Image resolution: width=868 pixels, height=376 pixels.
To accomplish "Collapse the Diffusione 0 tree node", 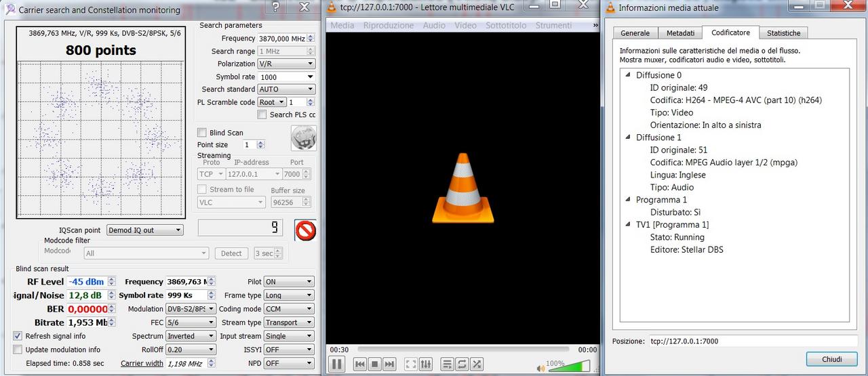I will point(628,75).
